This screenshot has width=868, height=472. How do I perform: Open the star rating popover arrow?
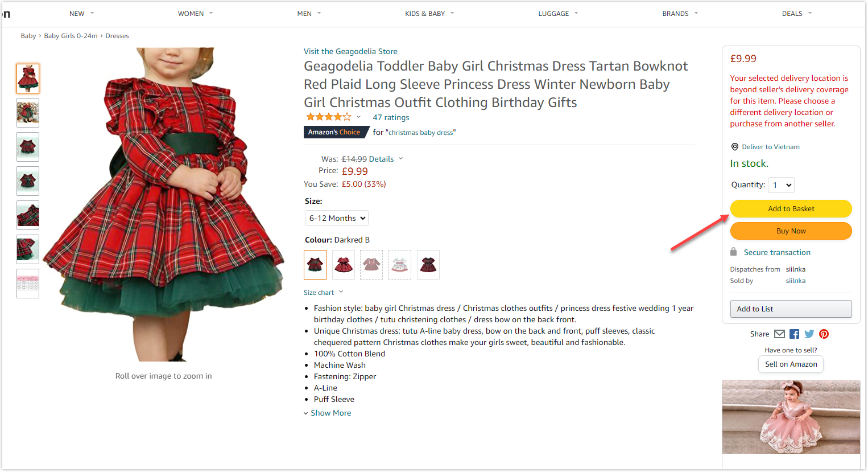point(358,117)
